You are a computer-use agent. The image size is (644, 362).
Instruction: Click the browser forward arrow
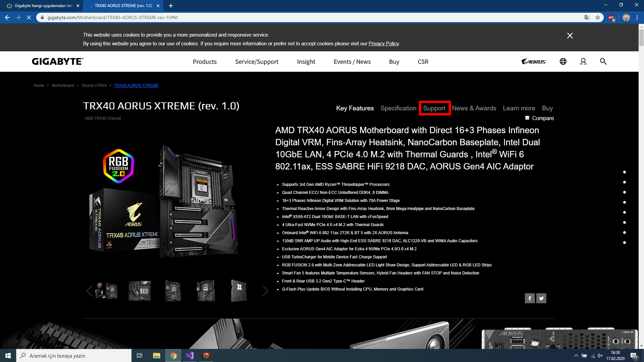tap(18, 17)
